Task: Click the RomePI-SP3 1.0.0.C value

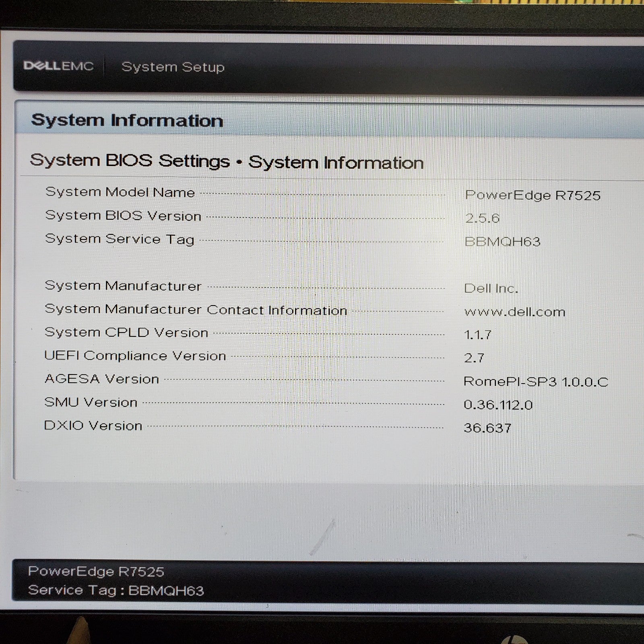Action: pos(536,382)
